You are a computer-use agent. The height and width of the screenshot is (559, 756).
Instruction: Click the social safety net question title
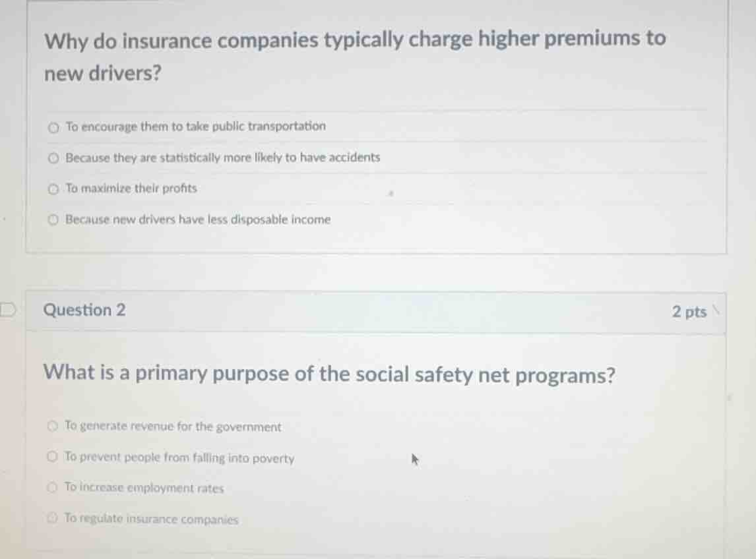coord(329,374)
